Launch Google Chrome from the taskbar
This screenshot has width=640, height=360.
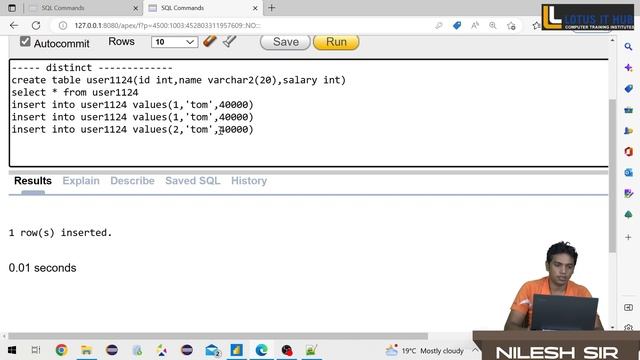[x=62, y=350]
